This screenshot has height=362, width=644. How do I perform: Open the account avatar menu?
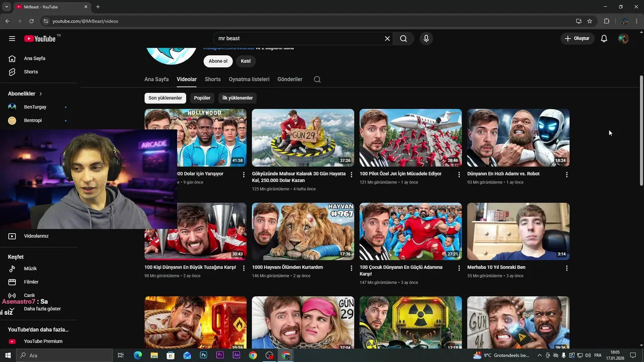623,39
